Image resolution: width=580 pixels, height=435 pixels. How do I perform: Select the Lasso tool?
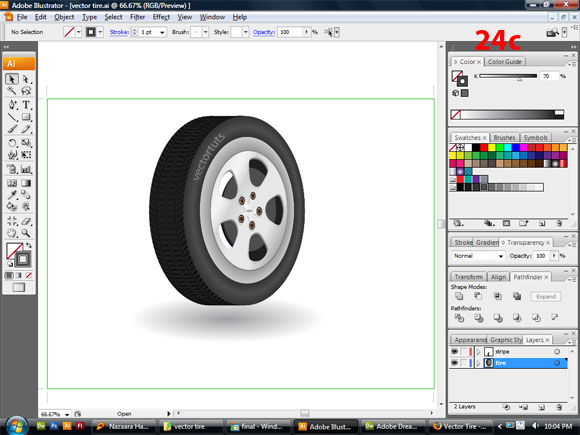pos(26,91)
